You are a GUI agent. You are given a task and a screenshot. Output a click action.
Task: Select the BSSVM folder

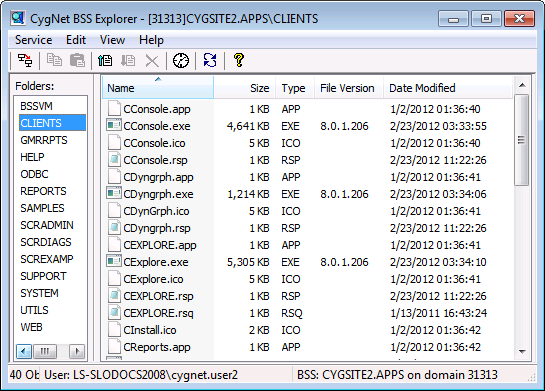pyautogui.click(x=36, y=106)
